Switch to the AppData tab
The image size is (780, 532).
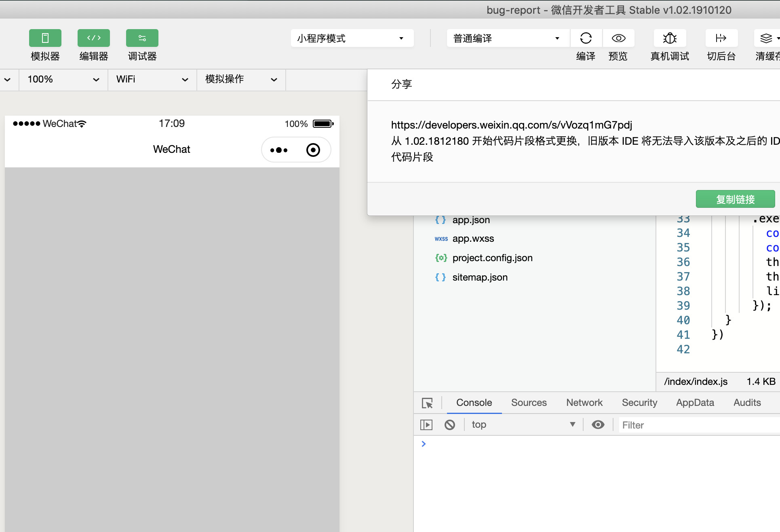point(695,403)
